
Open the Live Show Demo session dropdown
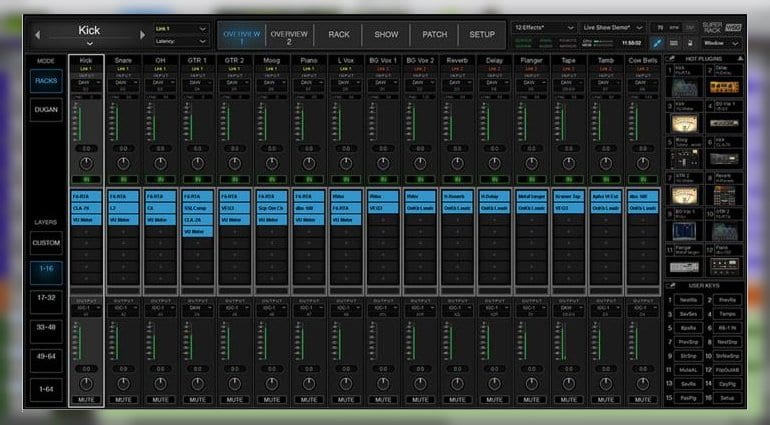coord(612,28)
